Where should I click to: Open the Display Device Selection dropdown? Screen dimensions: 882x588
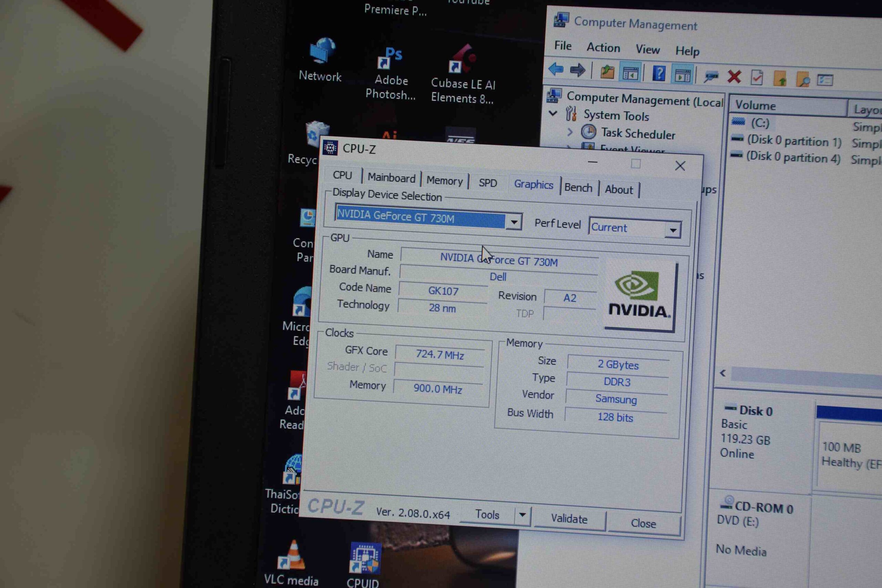(514, 222)
